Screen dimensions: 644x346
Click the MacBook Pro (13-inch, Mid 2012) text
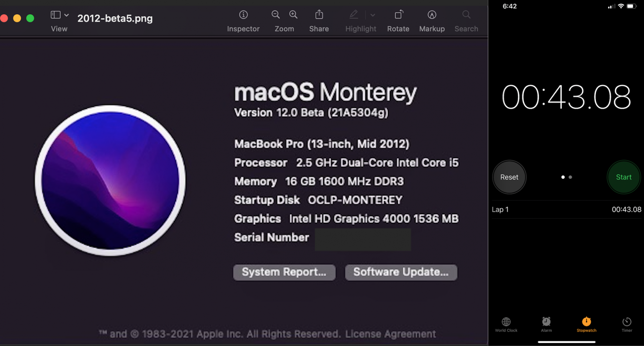pos(322,144)
